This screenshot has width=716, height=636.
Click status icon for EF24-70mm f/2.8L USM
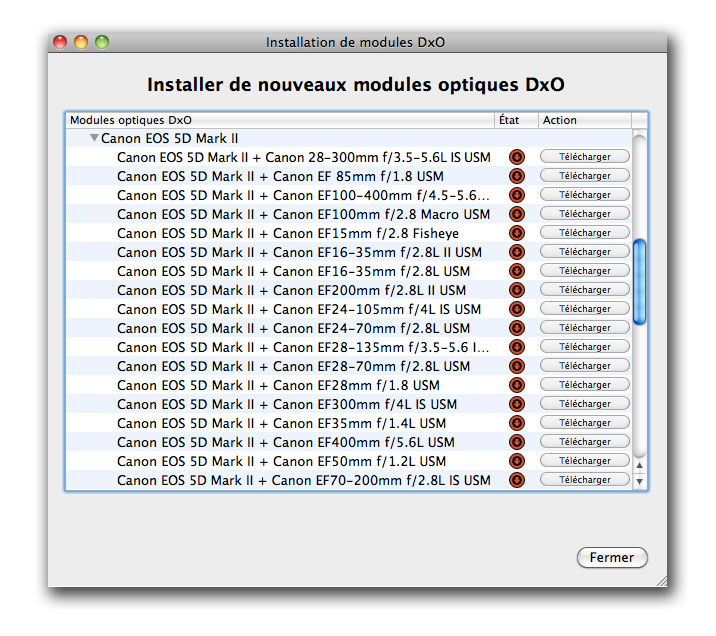(x=516, y=328)
